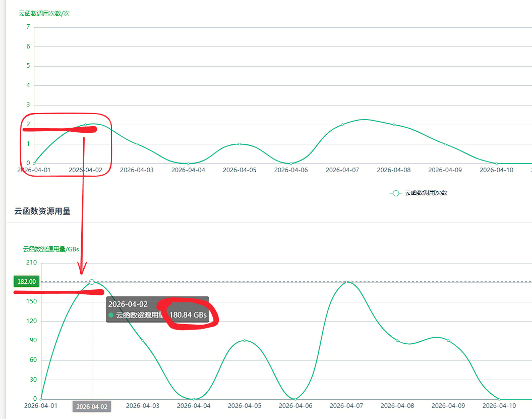Select 2026-04-07 peak on resource usage chart
The width and height of the screenshot is (532, 419).
346,282
